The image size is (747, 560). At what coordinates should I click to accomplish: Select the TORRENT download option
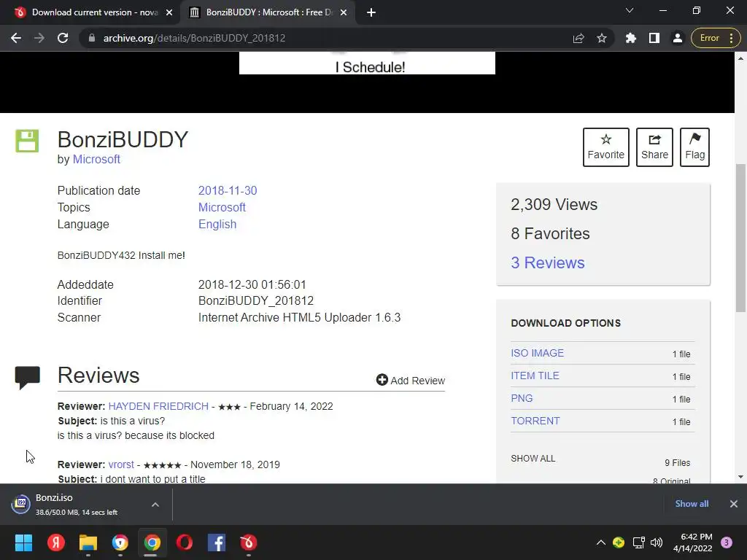pos(535,421)
